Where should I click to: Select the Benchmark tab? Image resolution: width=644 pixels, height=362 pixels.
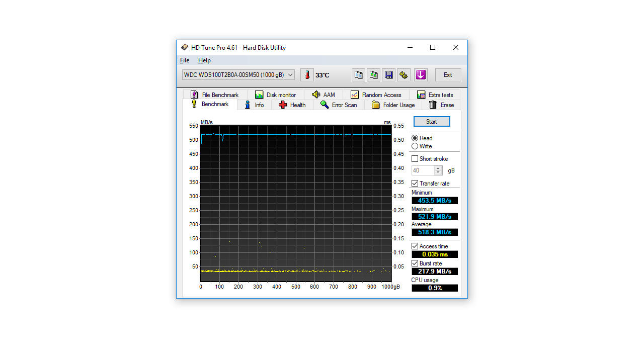[210, 104]
